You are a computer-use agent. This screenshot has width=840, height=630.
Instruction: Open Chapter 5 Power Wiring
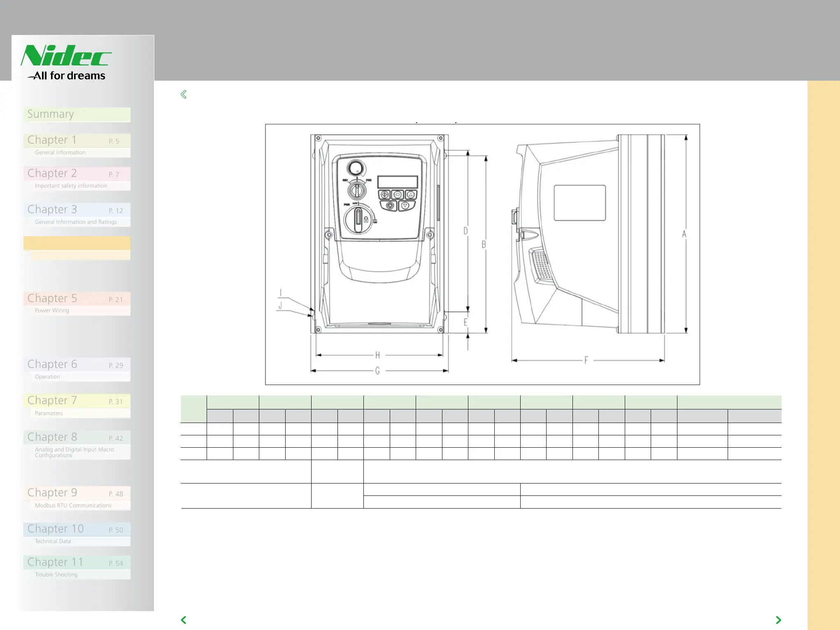coord(77,304)
